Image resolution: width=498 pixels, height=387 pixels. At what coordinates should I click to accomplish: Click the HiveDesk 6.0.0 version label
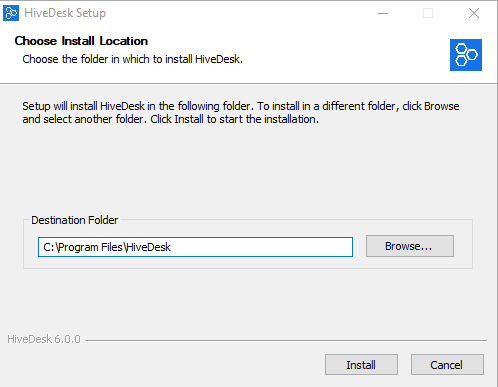(x=44, y=339)
